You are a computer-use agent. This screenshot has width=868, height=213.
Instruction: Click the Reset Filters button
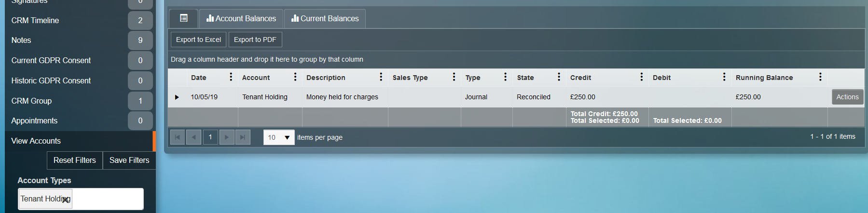(x=74, y=160)
